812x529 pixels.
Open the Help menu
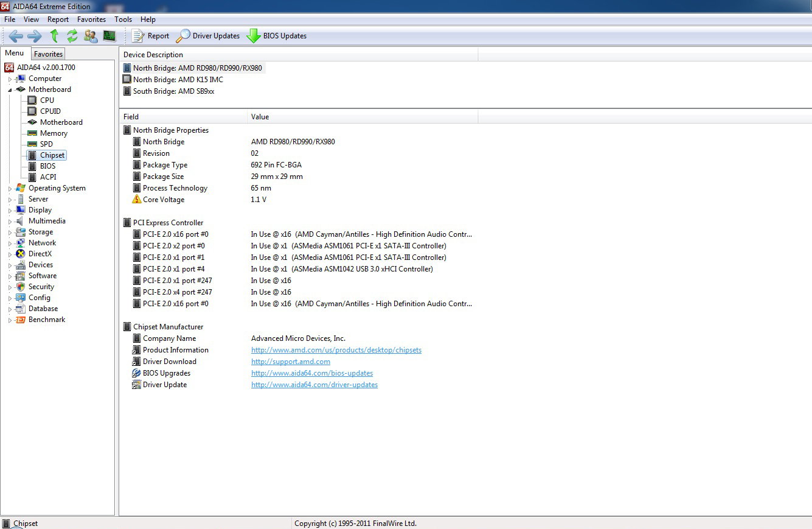[148, 19]
